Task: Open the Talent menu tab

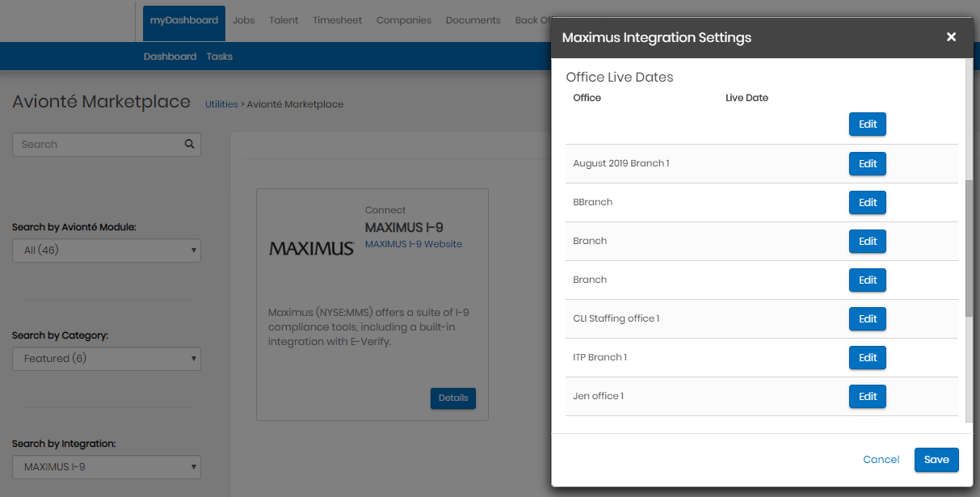Action: pyautogui.click(x=284, y=20)
